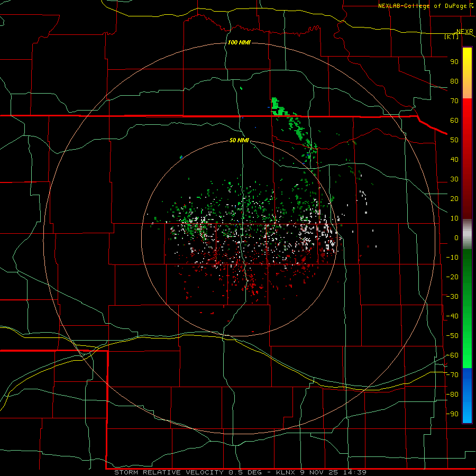
Task: Click the 90 value on the velocity scale
Action: tap(454, 62)
